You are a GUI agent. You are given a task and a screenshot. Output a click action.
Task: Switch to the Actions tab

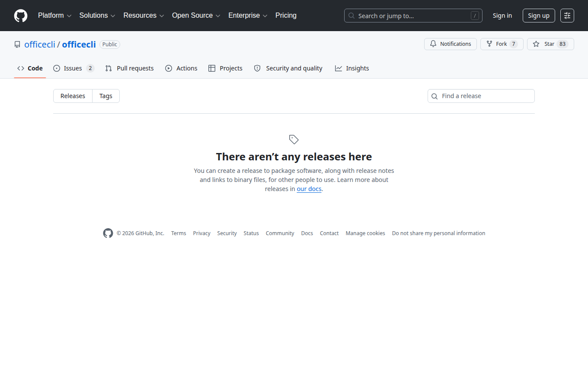181,68
